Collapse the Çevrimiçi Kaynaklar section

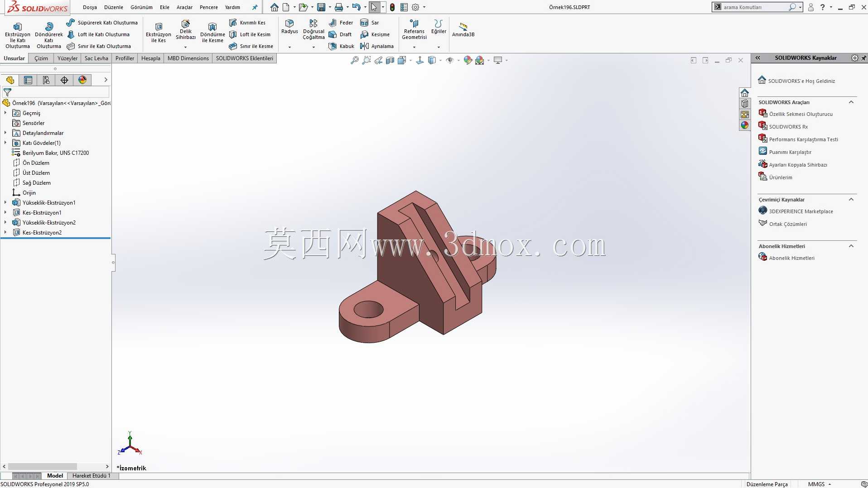click(851, 200)
